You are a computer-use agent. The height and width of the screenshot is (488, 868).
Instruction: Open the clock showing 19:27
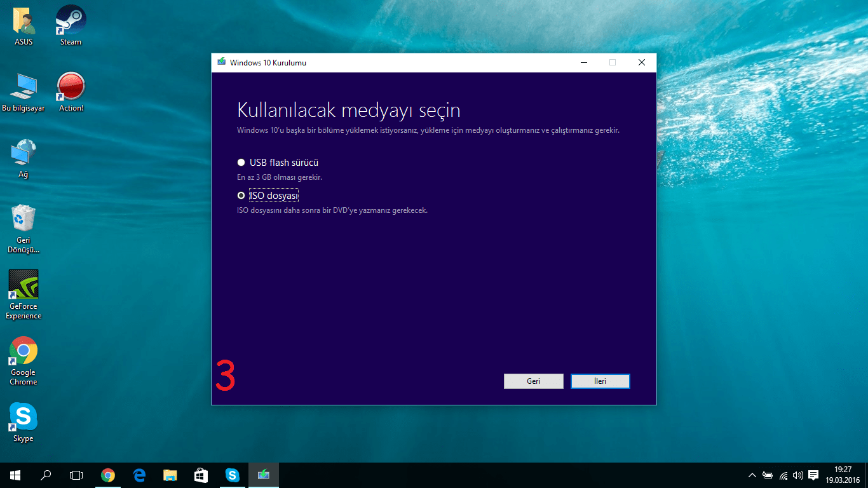[x=843, y=475]
